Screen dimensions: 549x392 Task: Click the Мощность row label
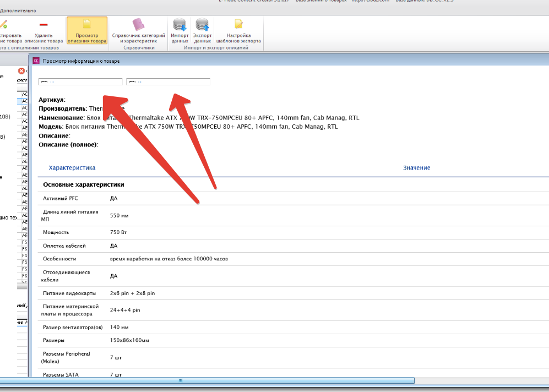(x=56, y=232)
